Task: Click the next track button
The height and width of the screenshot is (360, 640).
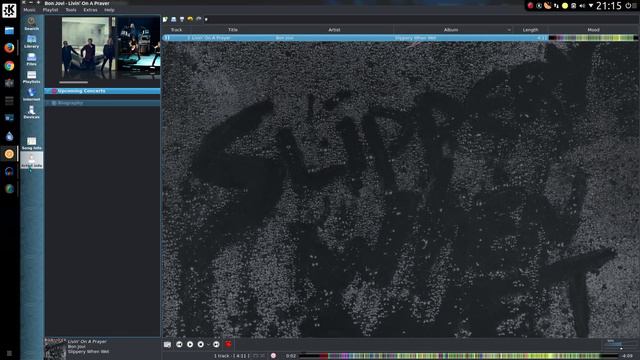Action: (216, 344)
